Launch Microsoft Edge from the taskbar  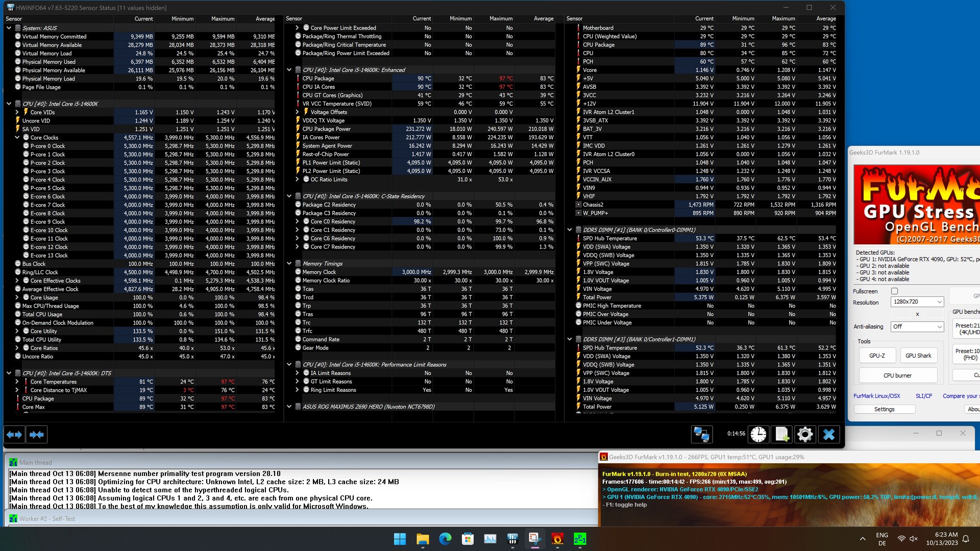pos(445,539)
